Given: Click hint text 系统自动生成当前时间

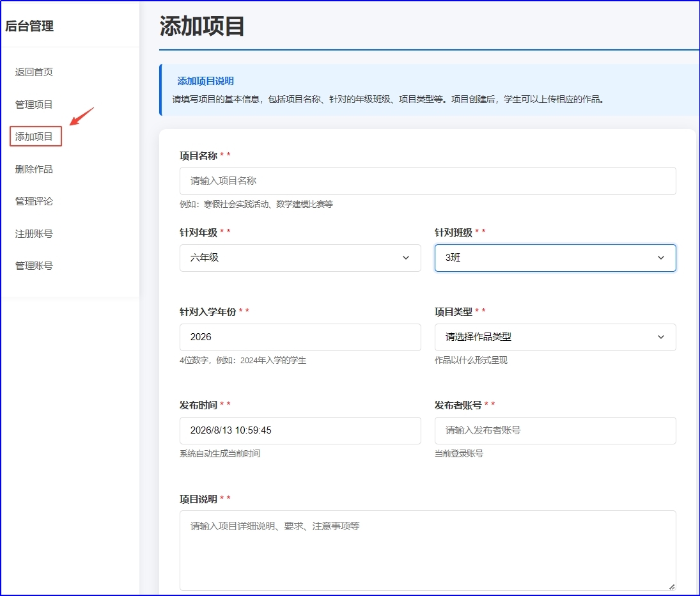Looking at the screenshot, I should pyautogui.click(x=220, y=453).
